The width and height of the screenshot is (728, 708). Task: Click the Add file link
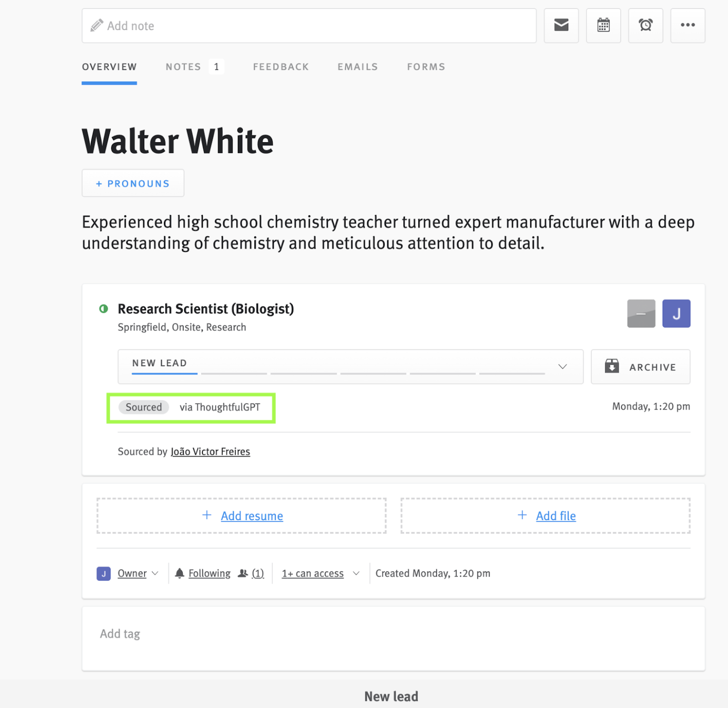tap(556, 516)
